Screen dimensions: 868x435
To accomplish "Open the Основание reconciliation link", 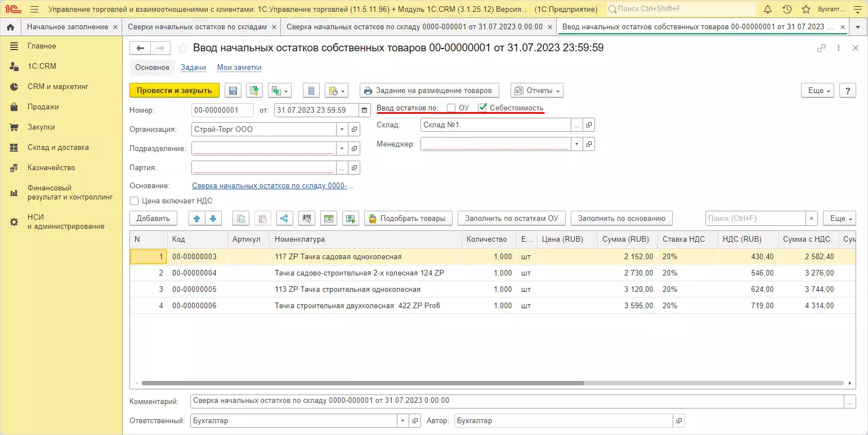I will pyautogui.click(x=272, y=186).
